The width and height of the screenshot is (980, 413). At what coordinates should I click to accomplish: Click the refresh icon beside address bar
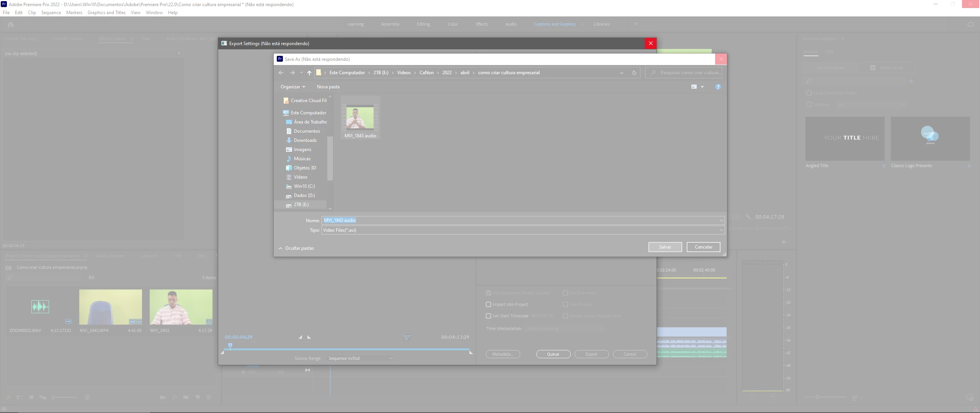coord(634,73)
